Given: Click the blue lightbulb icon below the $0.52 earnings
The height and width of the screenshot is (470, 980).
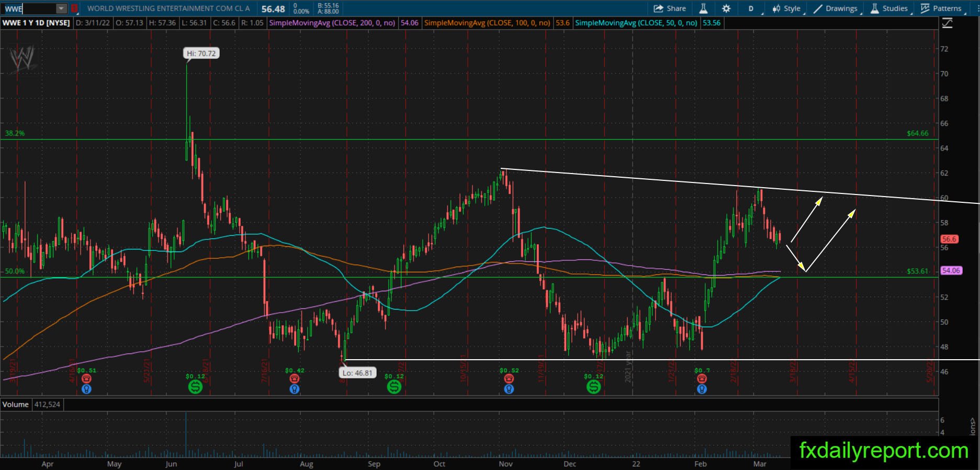Looking at the screenshot, I should [509, 389].
